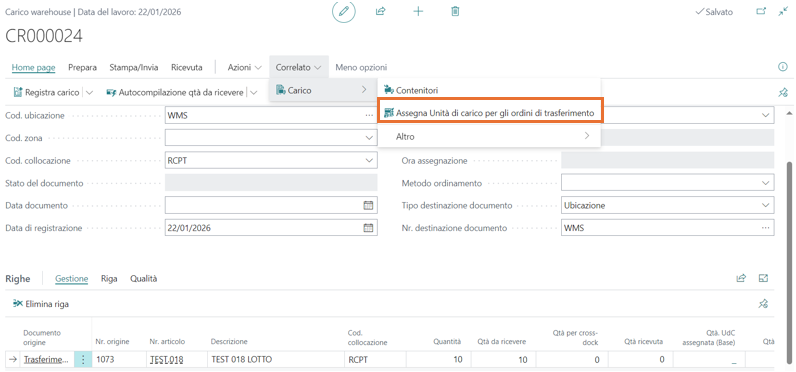Select Riga tab in Righe
This screenshot has width=796, height=372.
[x=109, y=279]
